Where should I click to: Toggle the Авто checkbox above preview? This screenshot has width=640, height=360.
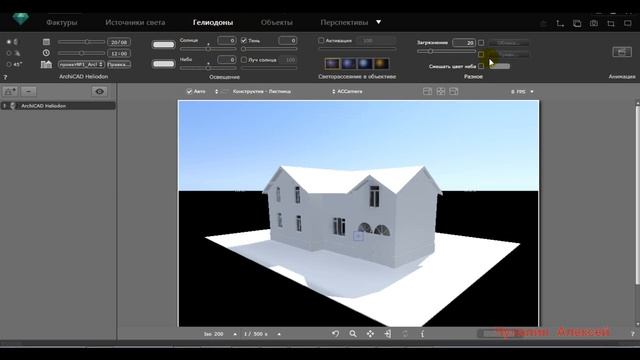[189, 91]
